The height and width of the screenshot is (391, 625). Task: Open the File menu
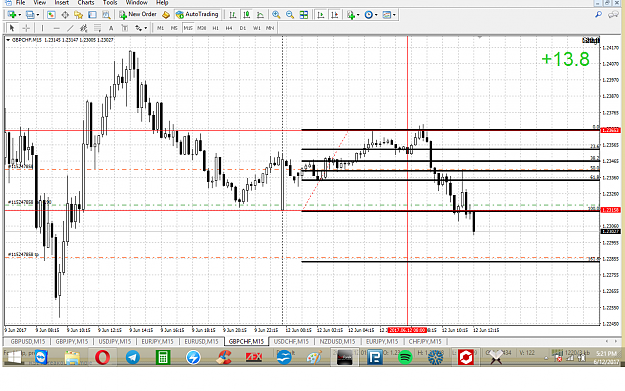click(x=20, y=3)
